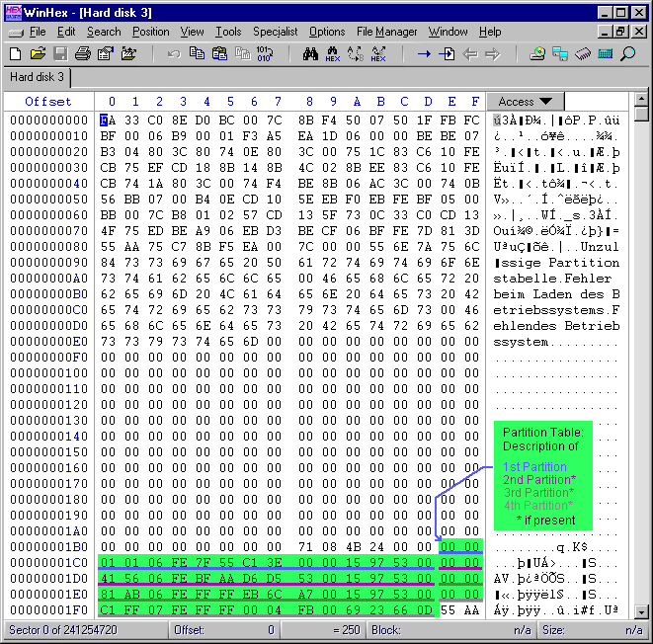
Task: Minimize the inner document window
Action: pyautogui.click(x=606, y=32)
